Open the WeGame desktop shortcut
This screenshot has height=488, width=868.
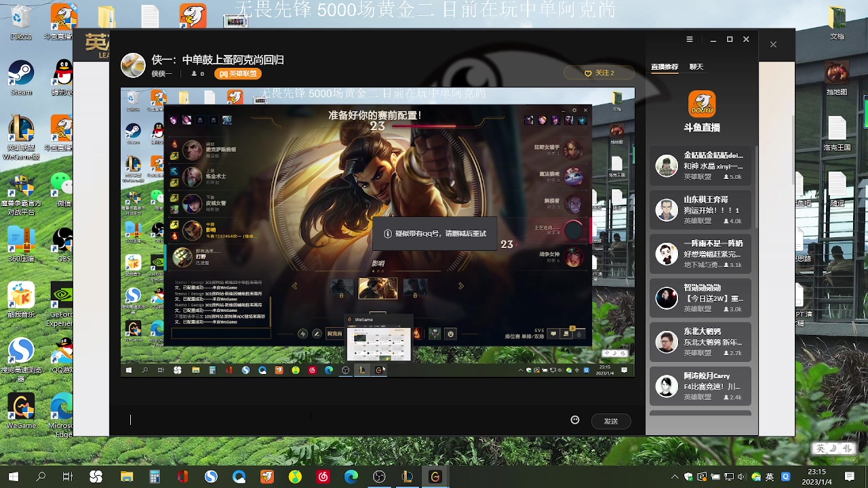coord(21,411)
